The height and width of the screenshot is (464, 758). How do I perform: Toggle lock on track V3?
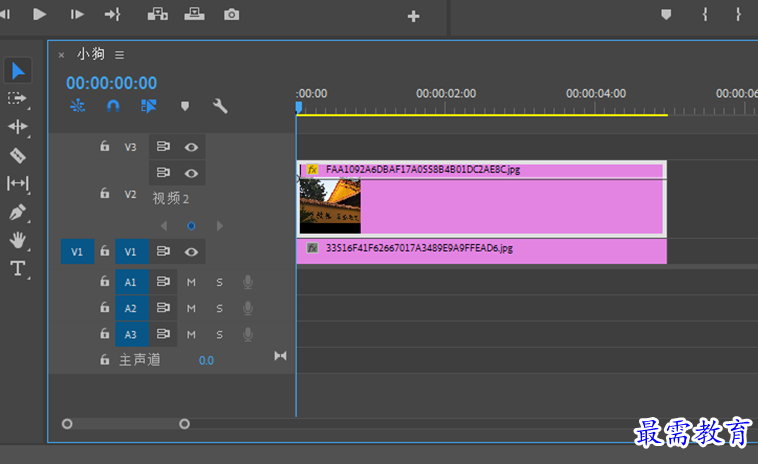[x=104, y=146]
